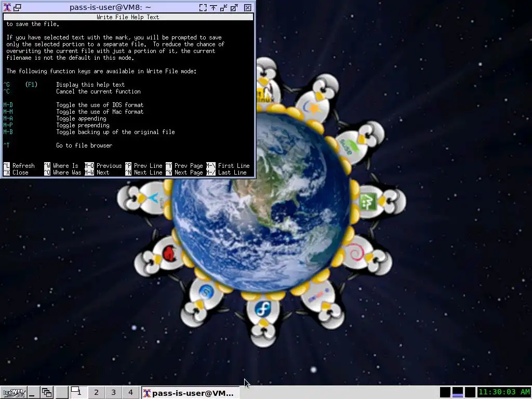Image resolution: width=532 pixels, height=399 pixels.
Task: Open the window list taskbar icon
Action: click(x=47, y=393)
